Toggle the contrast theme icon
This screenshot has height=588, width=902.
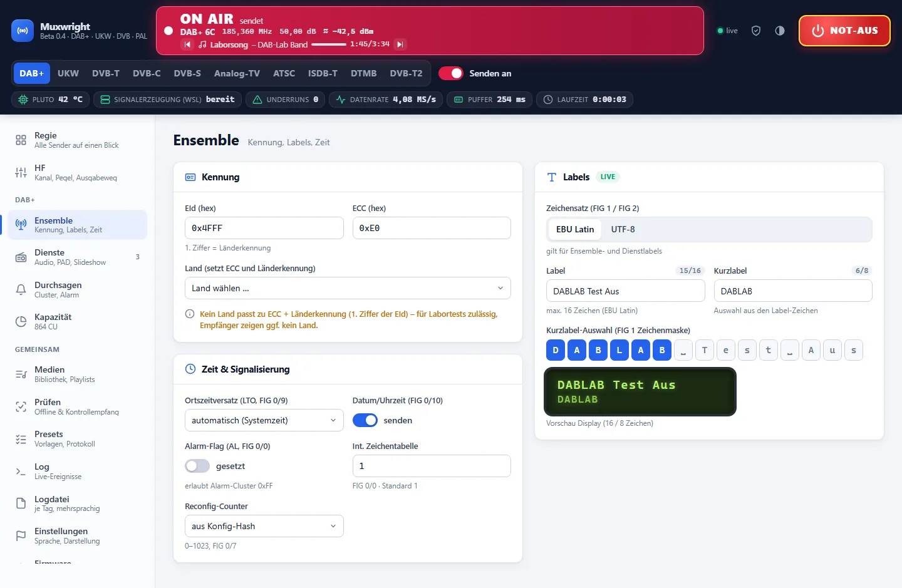pos(780,31)
